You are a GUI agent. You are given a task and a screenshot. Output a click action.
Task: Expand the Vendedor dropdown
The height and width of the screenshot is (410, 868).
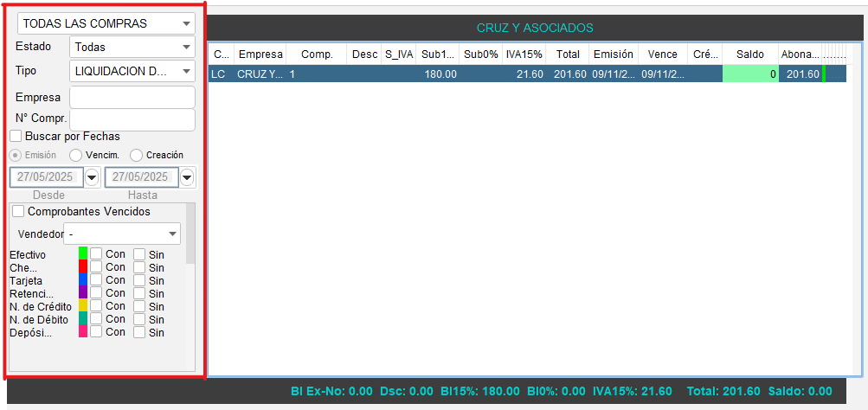[122, 234]
